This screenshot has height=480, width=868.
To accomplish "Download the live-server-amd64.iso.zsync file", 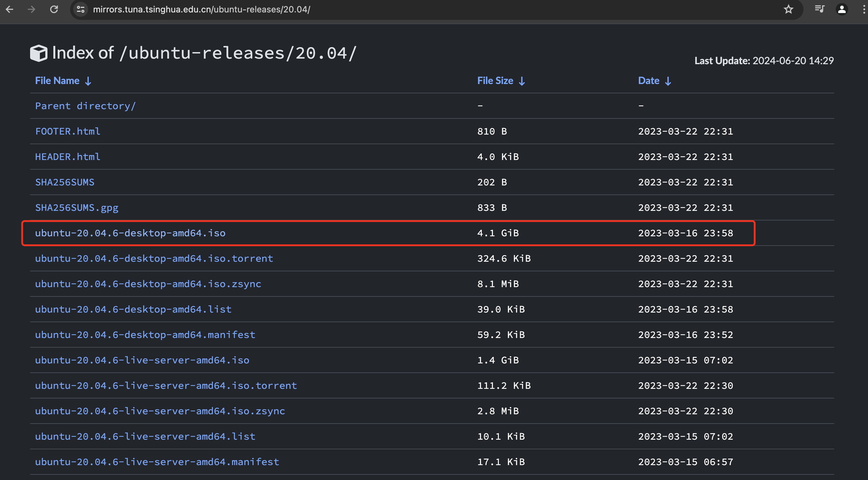I will (160, 411).
